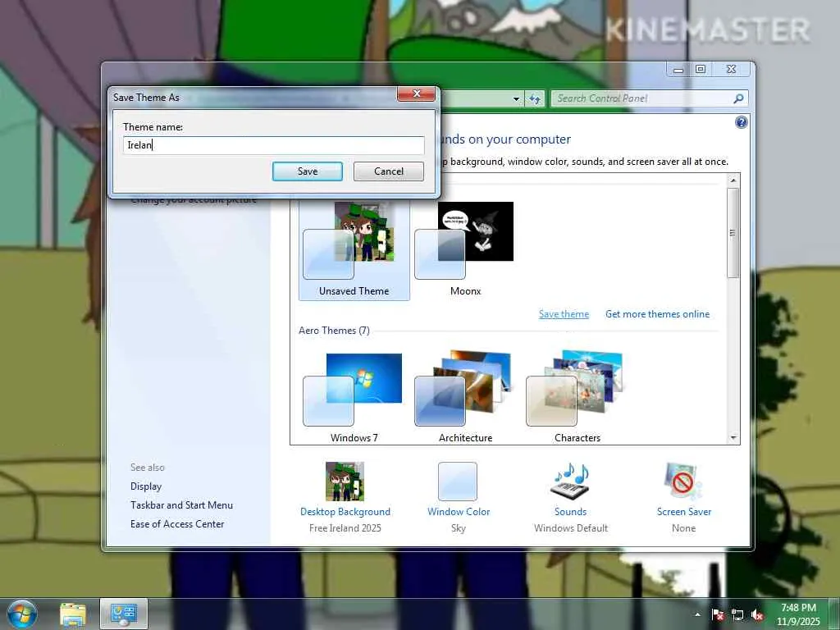Select the Architecture theme

tap(465, 397)
